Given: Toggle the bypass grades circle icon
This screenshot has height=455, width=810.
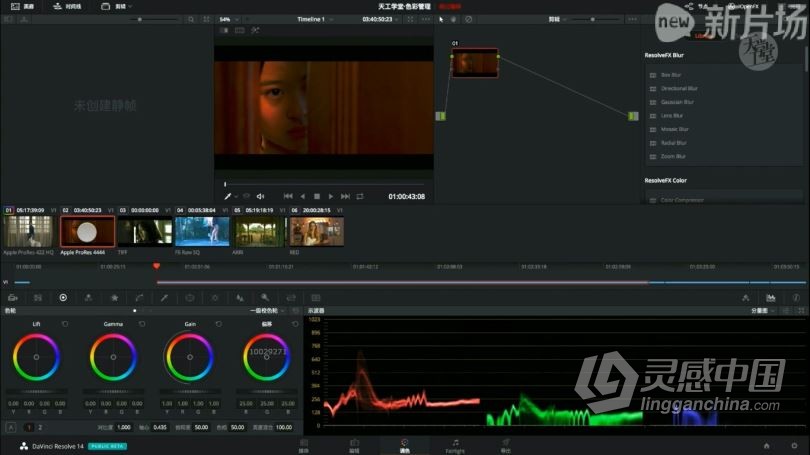Looking at the screenshot, I should [x=469, y=19].
